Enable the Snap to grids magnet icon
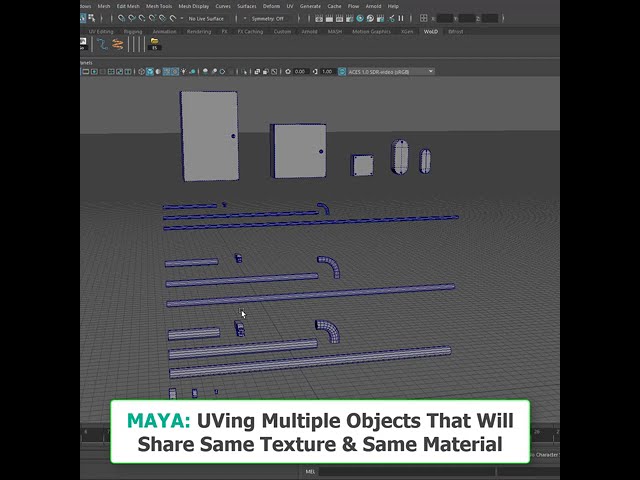This screenshot has width=640, height=480. tap(121, 18)
